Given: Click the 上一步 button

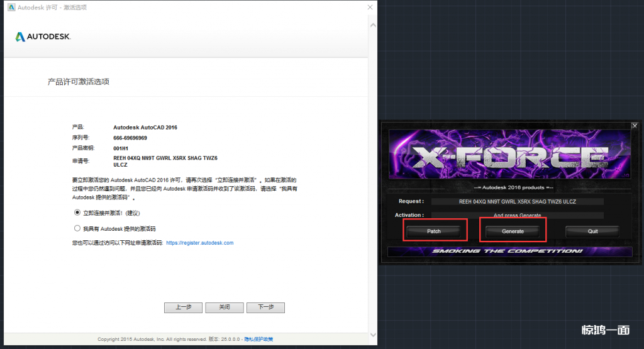Looking at the screenshot, I should pyautogui.click(x=183, y=307).
